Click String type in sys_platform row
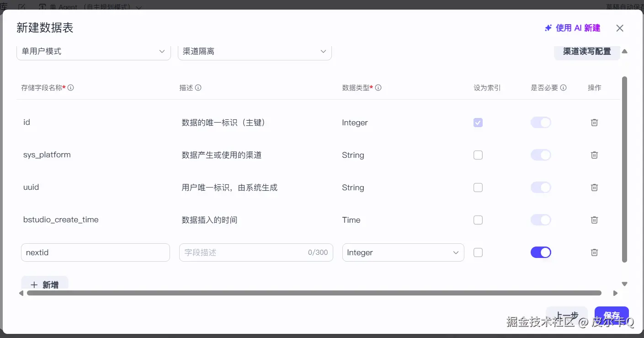 click(353, 155)
